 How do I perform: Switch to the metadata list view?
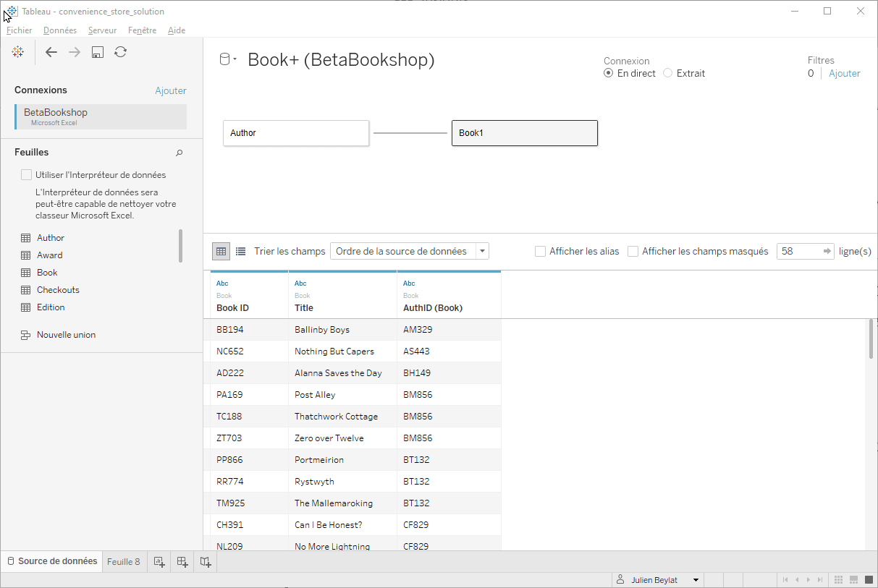(x=241, y=251)
